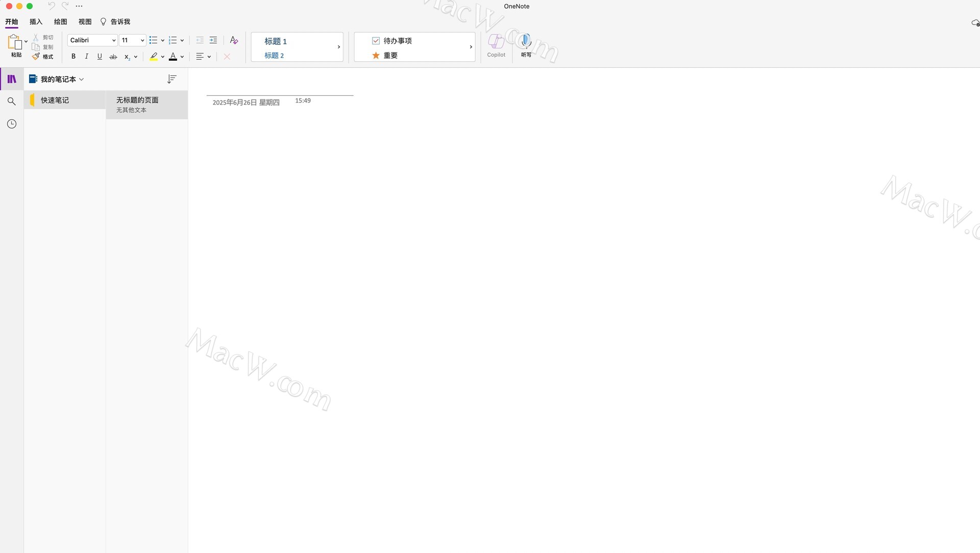Click the sort pages icon
This screenshot has height=553, width=980.
tap(172, 79)
